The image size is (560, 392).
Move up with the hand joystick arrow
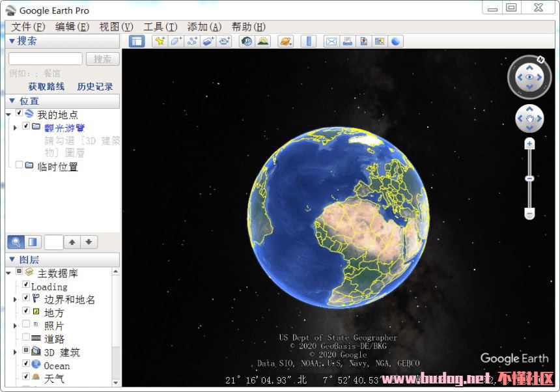529,109
